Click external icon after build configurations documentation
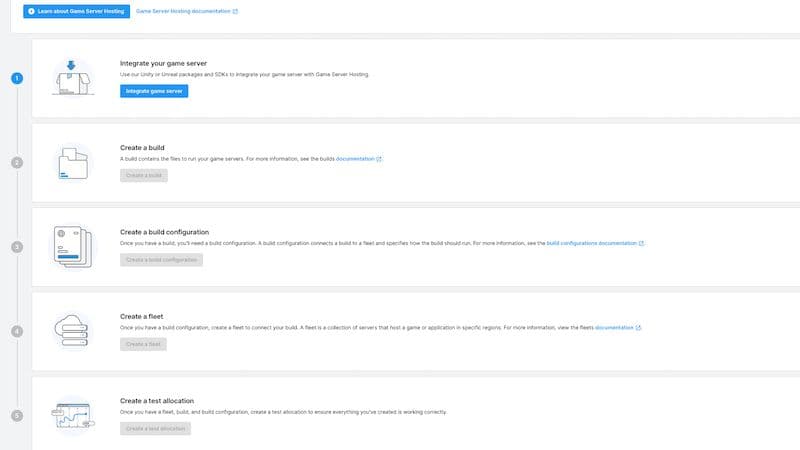800x450 pixels. [x=642, y=243]
